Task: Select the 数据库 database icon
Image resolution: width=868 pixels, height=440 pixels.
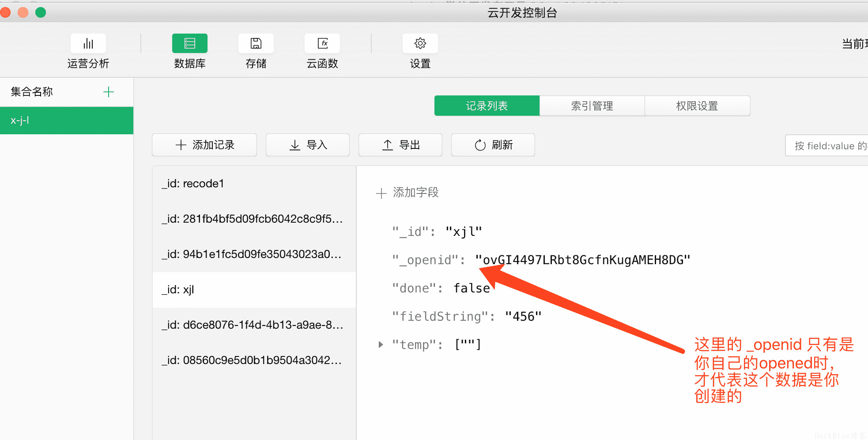Action: click(x=190, y=43)
